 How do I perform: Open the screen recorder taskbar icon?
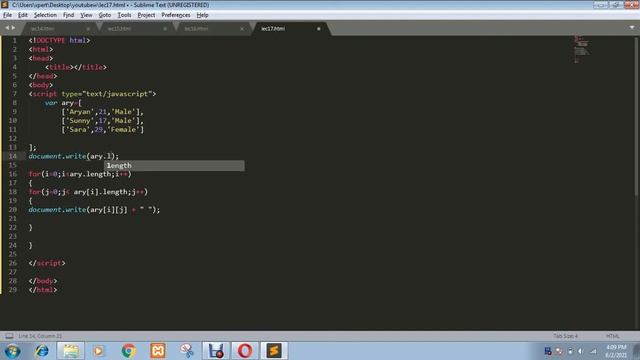pyautogui.click(x=216, y=351)
